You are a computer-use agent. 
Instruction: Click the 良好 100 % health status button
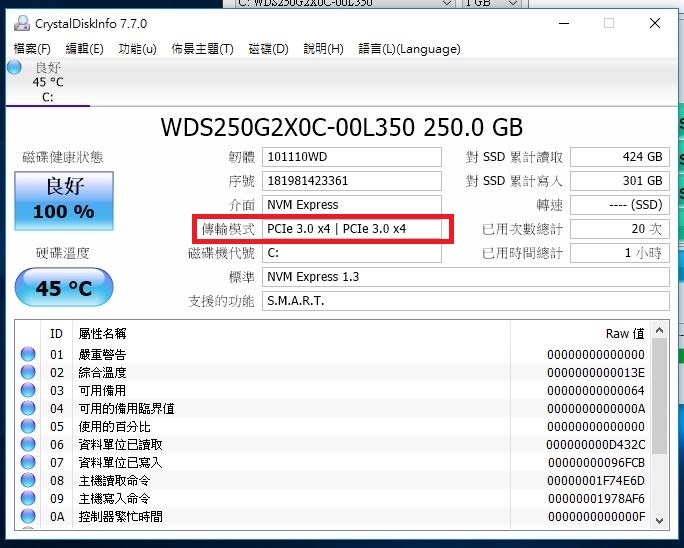click(64, 201)
